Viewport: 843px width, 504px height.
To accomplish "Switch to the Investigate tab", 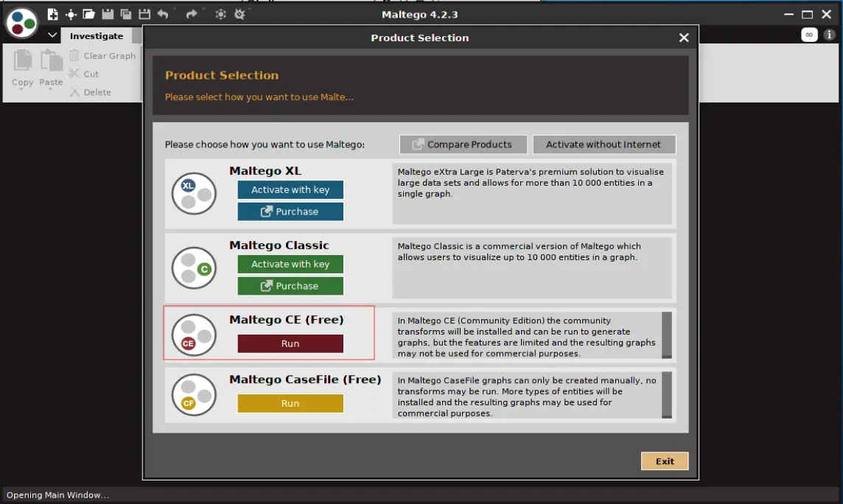I will [97, 36].
